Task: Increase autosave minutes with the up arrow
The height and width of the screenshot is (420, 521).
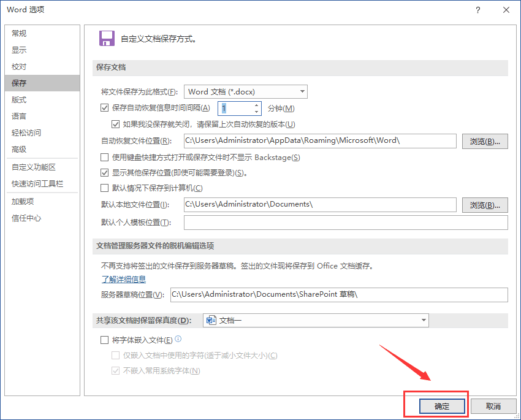Action: coord(256,105)
